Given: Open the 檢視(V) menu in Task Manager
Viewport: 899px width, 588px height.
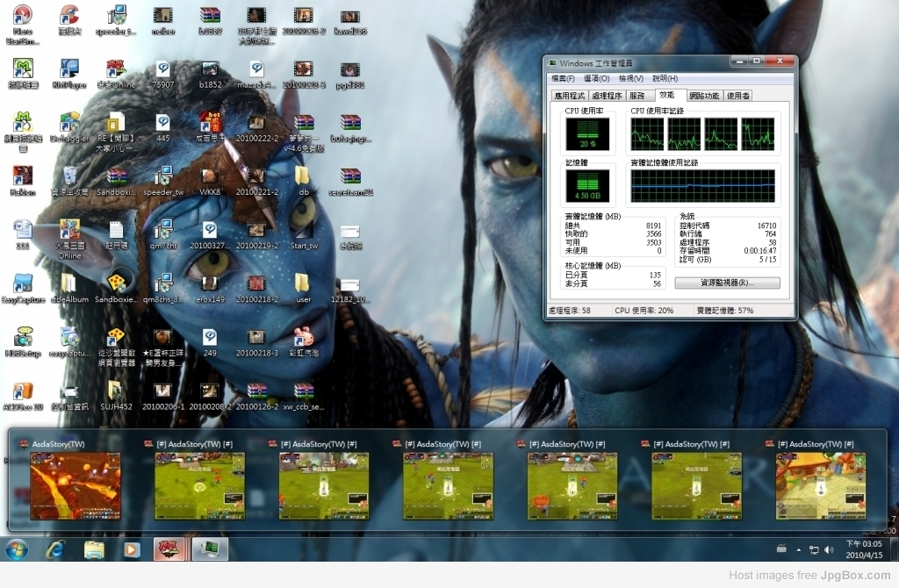Looking at the screenshot, I should (x=629, y=79).
